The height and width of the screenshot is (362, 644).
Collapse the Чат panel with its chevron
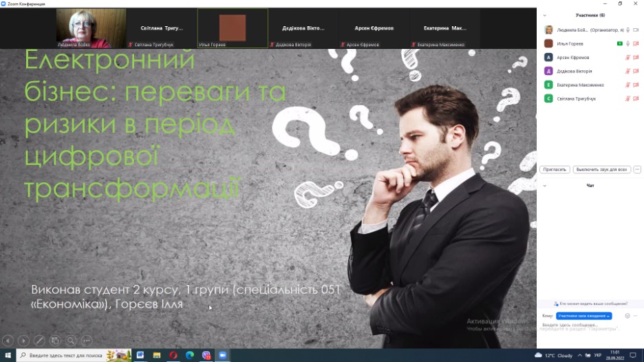pyautogui.click(x=545, y=186)
